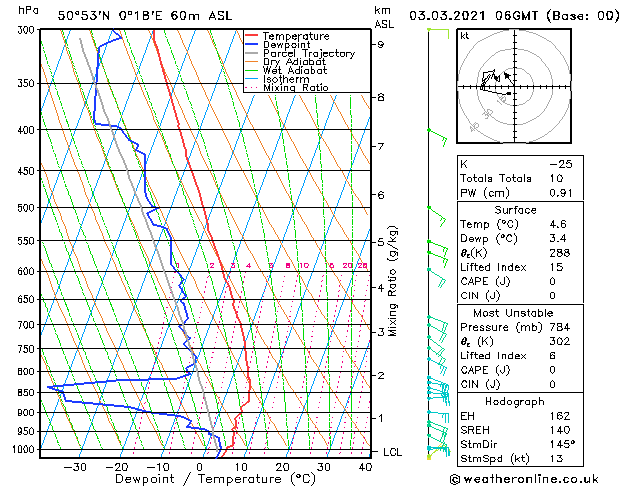Viewport: 629px width, 486px height.
Task: Click the 'Totals Totals' row label
Action: 495,178
